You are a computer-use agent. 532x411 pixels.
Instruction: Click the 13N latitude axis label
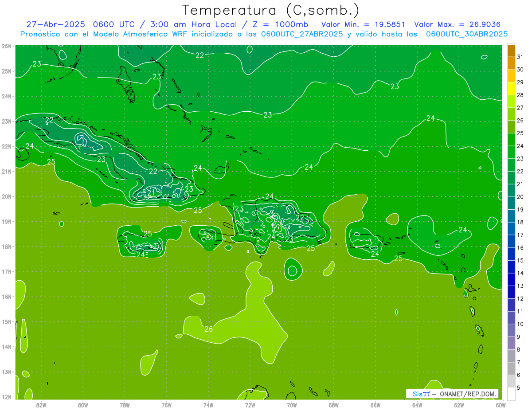(7, 372)
